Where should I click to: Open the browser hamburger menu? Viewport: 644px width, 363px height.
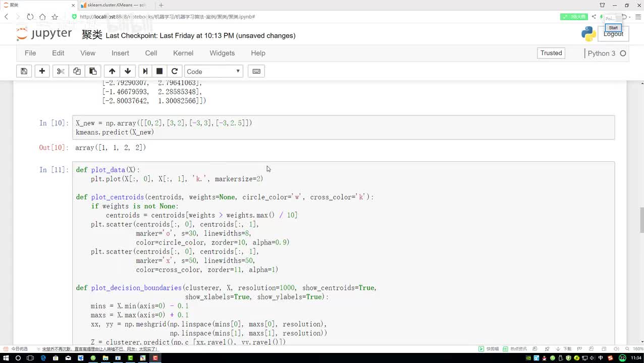[x=638, y=17]
